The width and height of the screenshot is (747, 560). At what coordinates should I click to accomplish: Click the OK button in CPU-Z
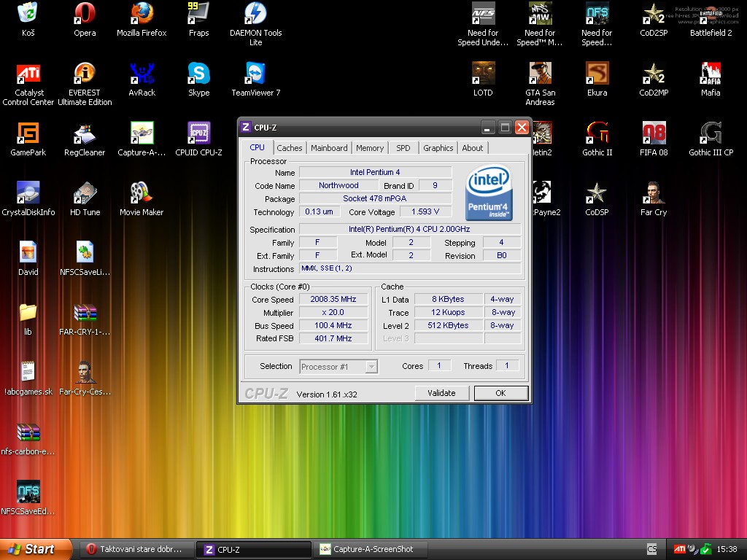coord(500,393)
